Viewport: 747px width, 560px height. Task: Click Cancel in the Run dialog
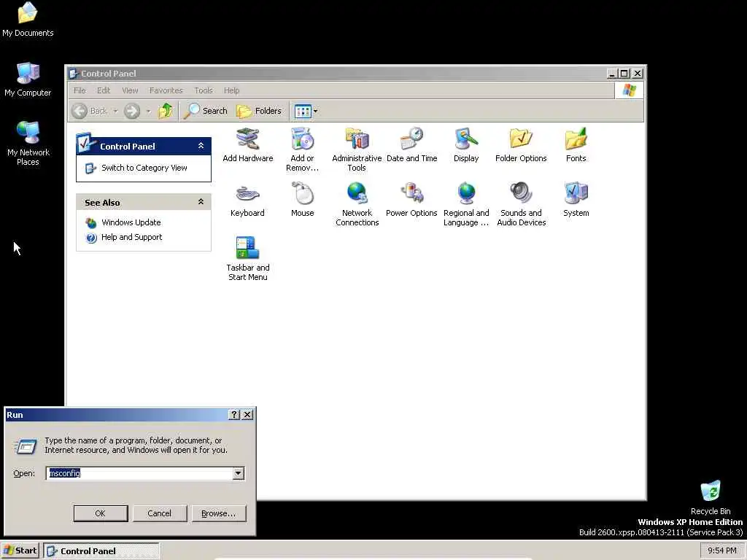click(159, 513)
